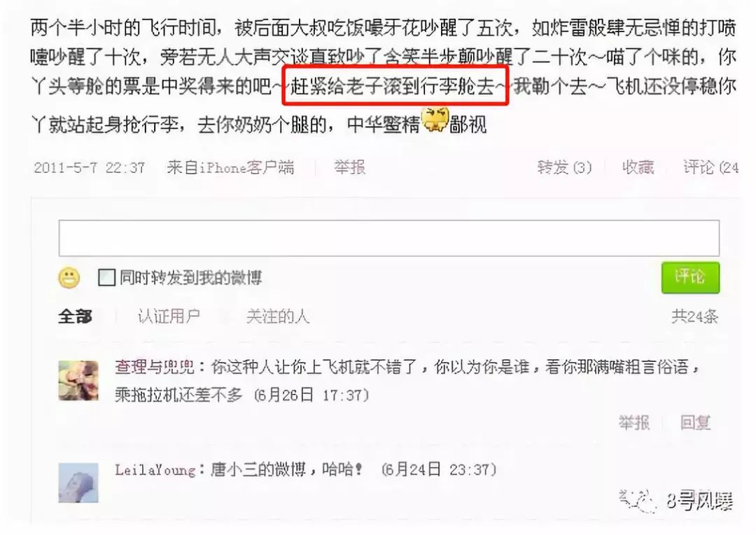Click 回复 under 查理与兜兜's comment
This screenshot has height=535, width=756.
point(695,422)
